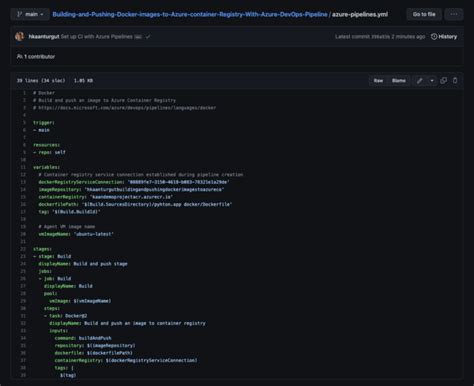Image resolution: width=474 pixels, height=386 pixels.
Task: View the Raw file
Action: coord(378,81)
